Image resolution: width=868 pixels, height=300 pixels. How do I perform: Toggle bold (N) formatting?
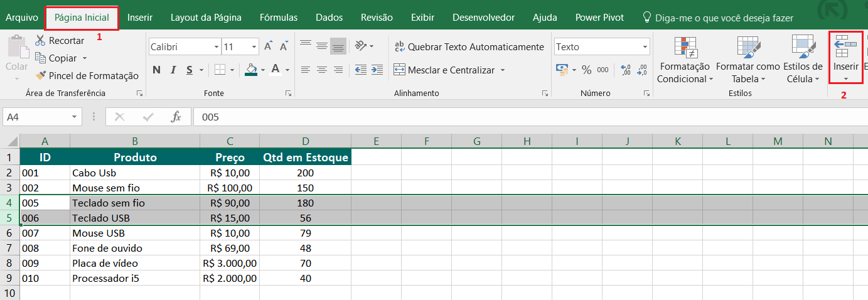(156, 70)
